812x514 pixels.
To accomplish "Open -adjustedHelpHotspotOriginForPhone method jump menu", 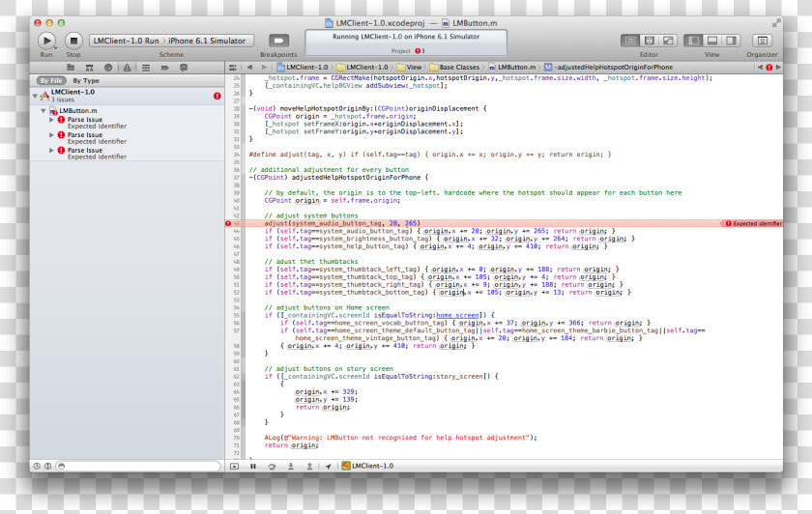I will click(x=609, y=68).
